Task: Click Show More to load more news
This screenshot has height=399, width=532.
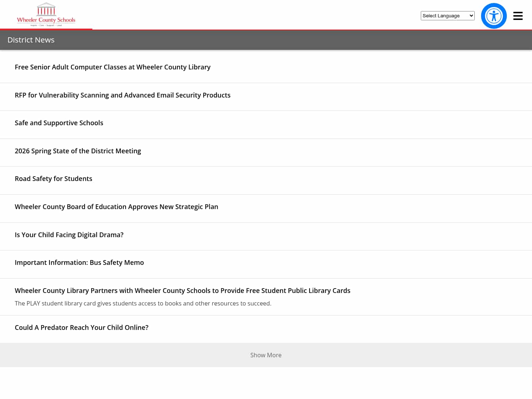Action: click(x=266, y=355)
